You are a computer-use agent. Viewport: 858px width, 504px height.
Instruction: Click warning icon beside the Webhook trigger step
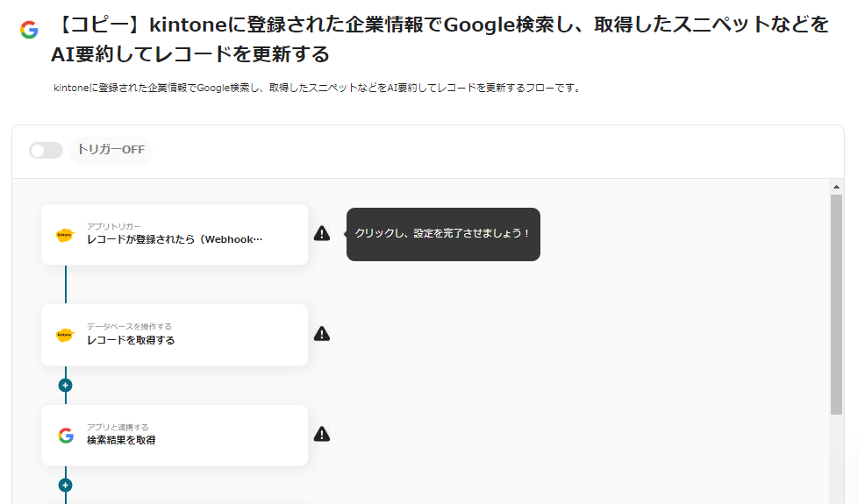pyautogui.click(x=322, y=233)
